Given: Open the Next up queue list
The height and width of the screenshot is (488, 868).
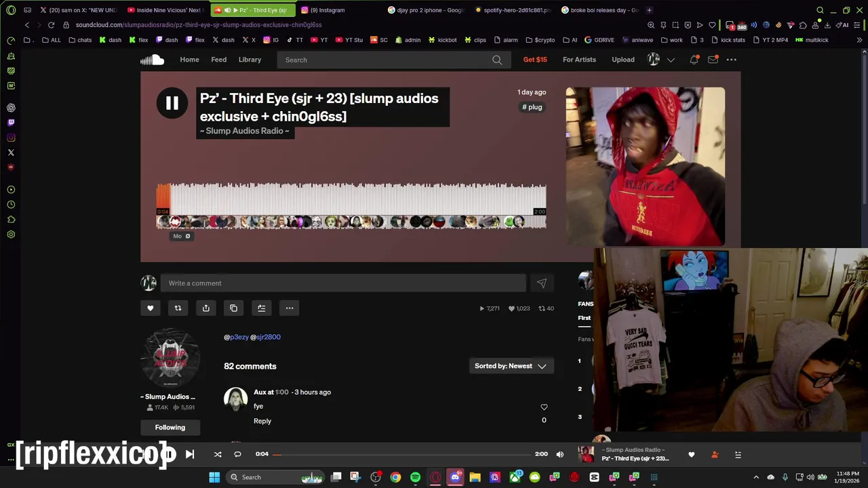Looking at the screenshot, I should point(738,455).
